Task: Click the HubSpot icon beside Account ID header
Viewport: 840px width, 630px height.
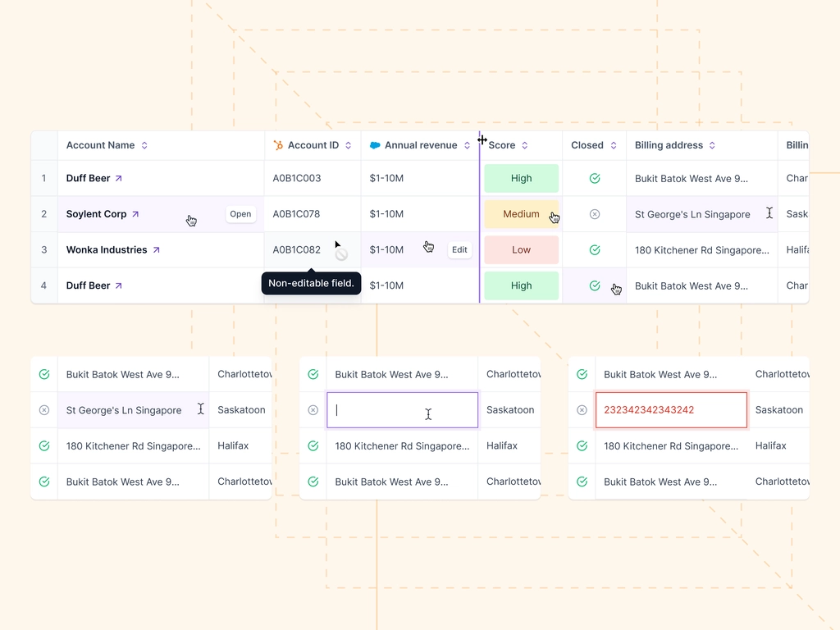Action: pyautogui.click(x=279, y=145)
